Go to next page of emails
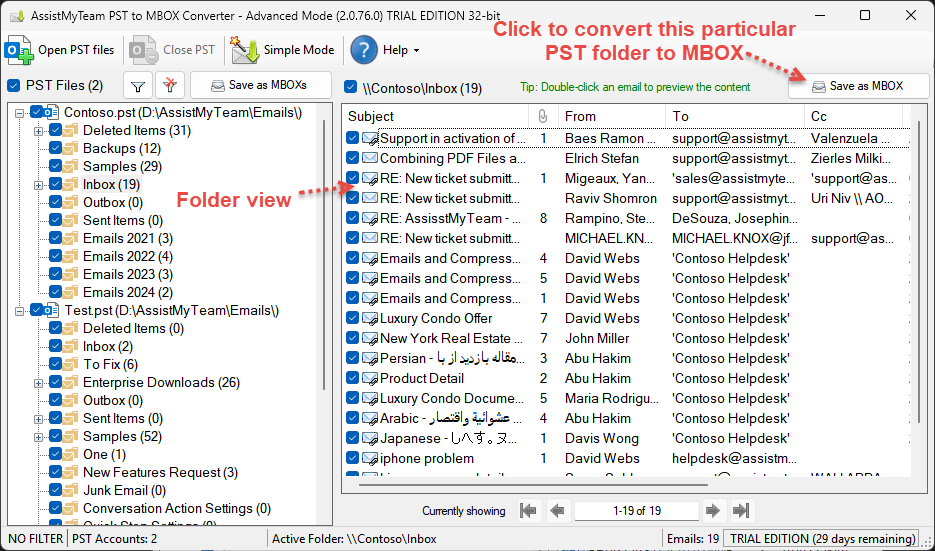Screen dimensions: 935x551 [712, 510]
